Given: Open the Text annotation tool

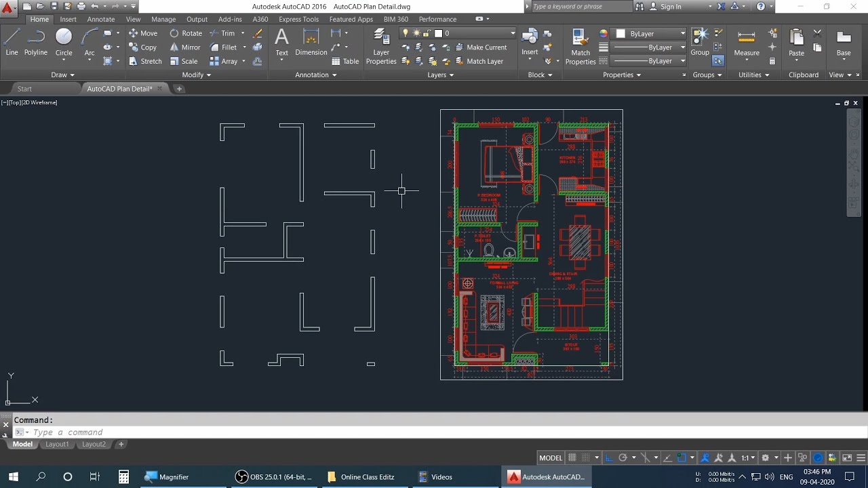Looking at the screenshot, I should click(x=281, y=43).
